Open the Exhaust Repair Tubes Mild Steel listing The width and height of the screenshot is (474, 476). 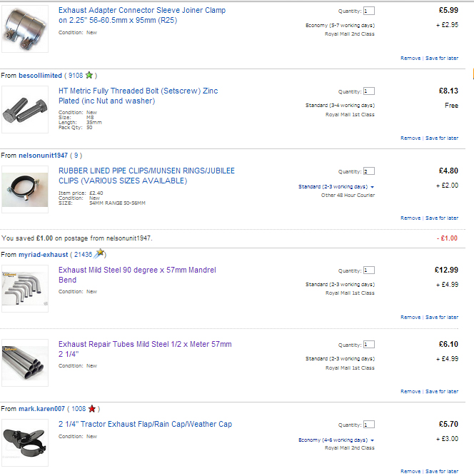pyautogui.click(x=145, y=349)
